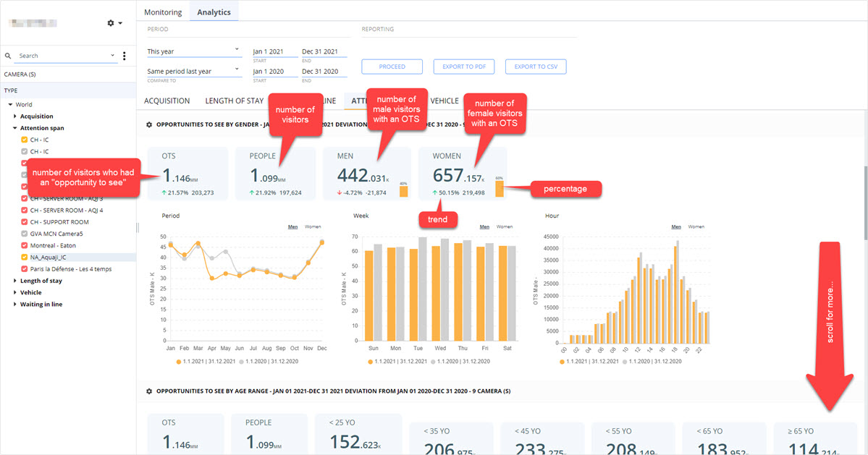Toggle the Paris la Défense - Les 4 temps checkbox

25,269
